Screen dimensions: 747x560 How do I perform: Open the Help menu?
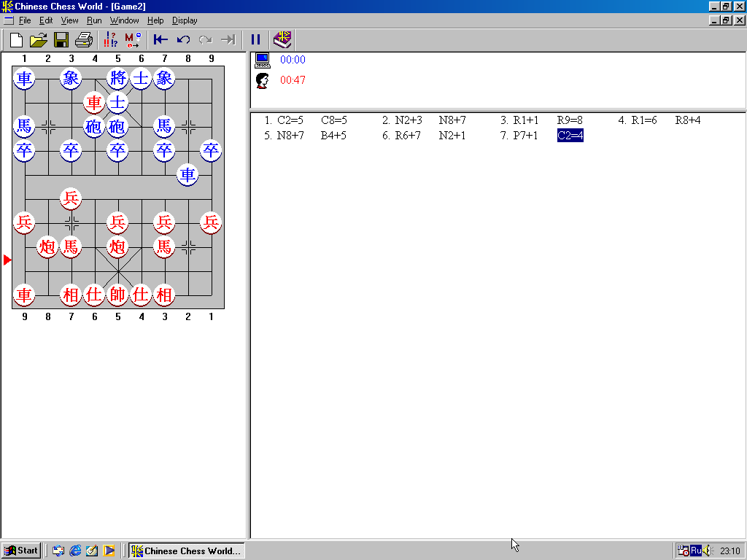(155, 20)
